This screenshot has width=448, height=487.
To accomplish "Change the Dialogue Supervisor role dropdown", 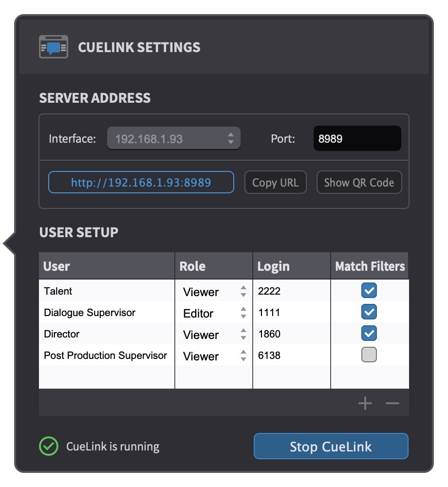I will point(214,313).
